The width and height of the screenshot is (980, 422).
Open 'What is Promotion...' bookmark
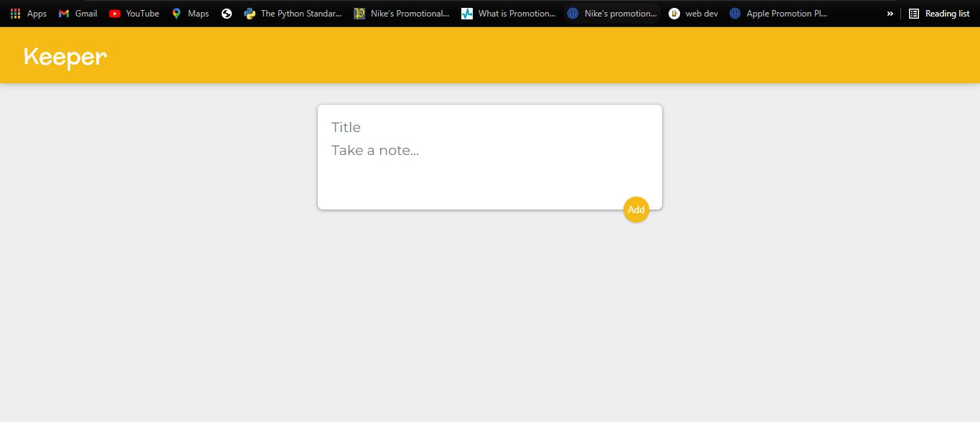pos(509,13)
